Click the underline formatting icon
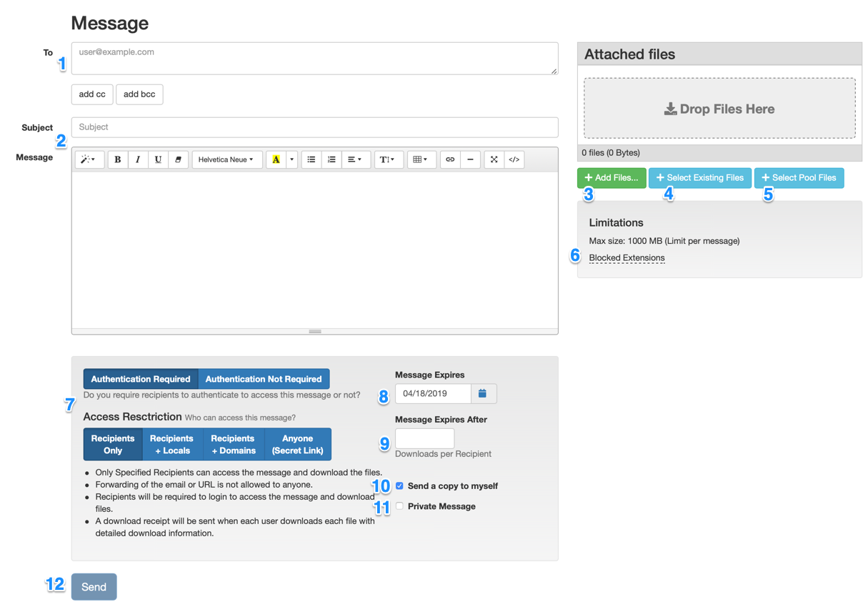The width and height of the screenshot is (868, 607). (158, 159)
